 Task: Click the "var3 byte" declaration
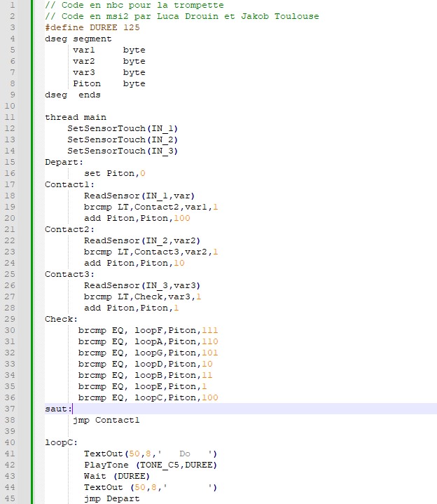click(x=109, y=73)
